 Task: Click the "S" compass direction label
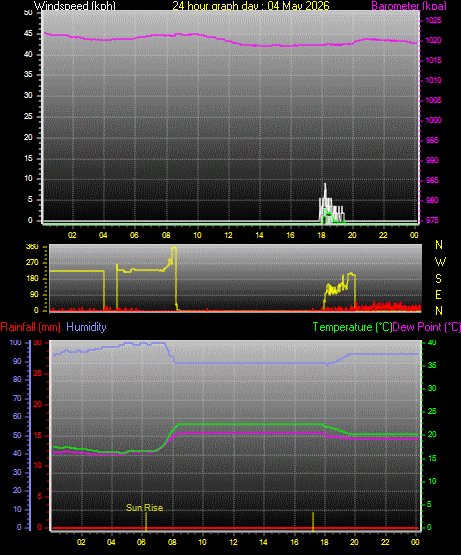[x=438, y=279]
